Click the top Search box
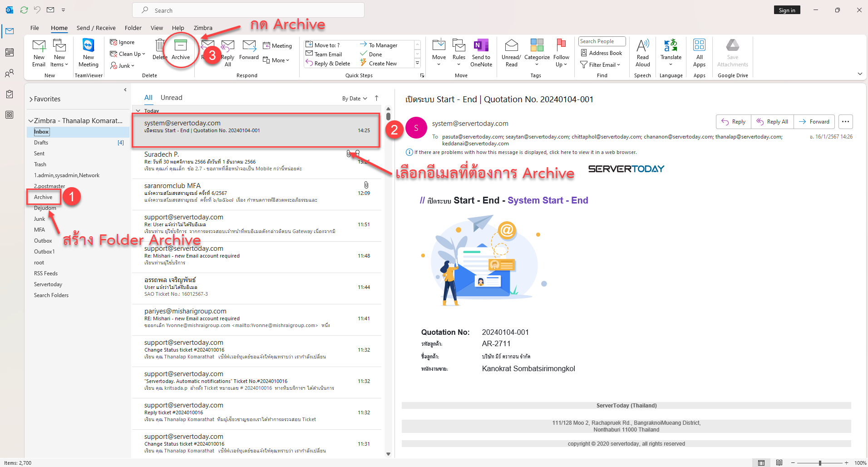 248,10
